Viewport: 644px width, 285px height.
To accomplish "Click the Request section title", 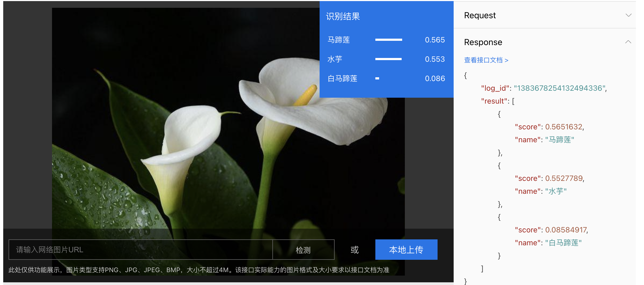I will [x=480, y=15].
